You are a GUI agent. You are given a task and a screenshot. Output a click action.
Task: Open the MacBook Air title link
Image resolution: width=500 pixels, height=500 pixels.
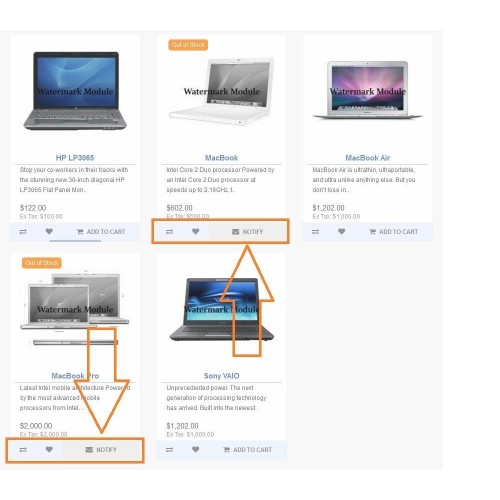click(x=367, y=158)
